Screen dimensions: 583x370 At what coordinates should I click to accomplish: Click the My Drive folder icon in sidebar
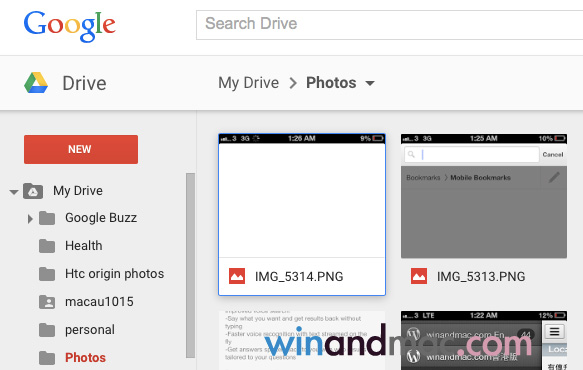[x=33, y=191]
